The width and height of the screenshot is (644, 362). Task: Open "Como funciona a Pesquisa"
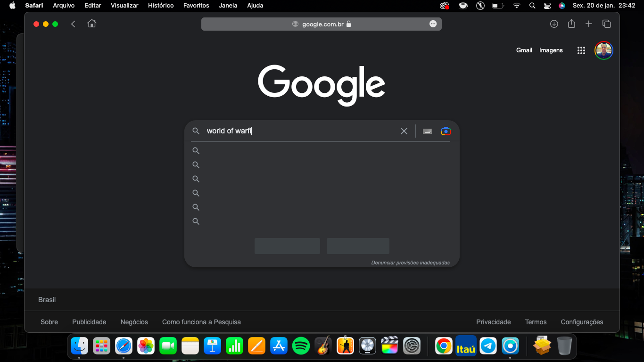(x=201, y=322)
